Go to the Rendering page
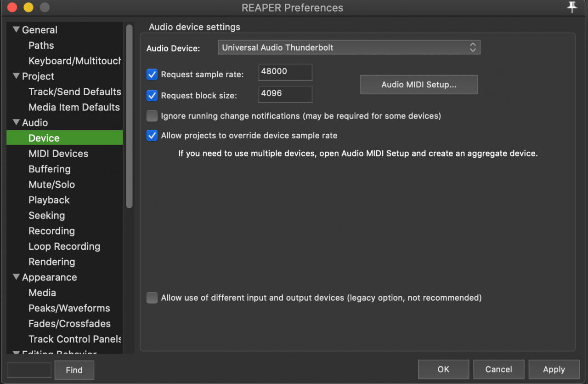The width and height of the screenshot is (588, 384). tap(51, 262)
